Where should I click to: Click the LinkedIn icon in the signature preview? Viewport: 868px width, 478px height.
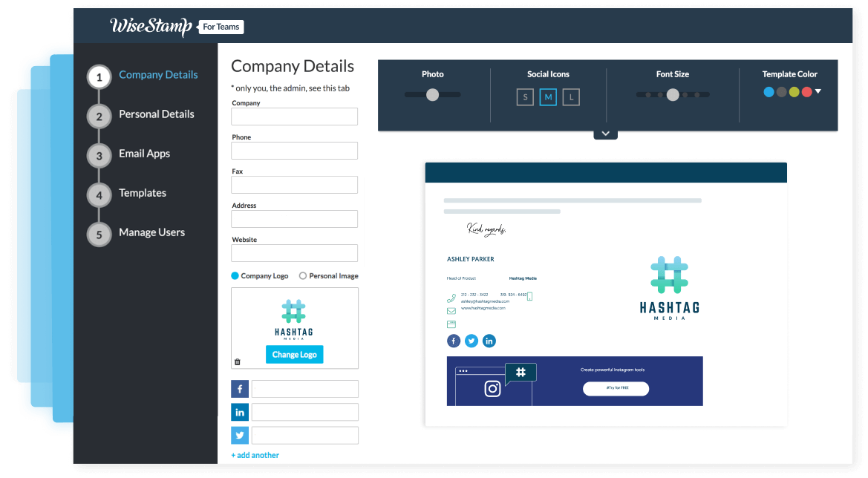click(489, 341)
